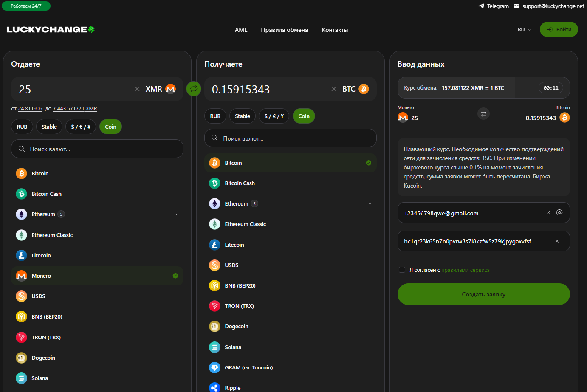Image resolution: width=587 pixels, height=392 pixels.
Task: Select BNB (BEP20) icon in the Отдаете list
Action: [21, 316]
